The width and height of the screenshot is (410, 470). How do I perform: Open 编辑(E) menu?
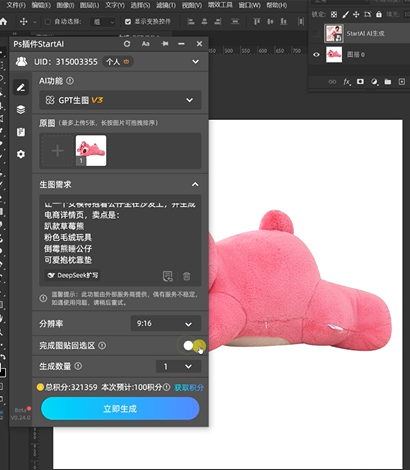click(41, 5)
